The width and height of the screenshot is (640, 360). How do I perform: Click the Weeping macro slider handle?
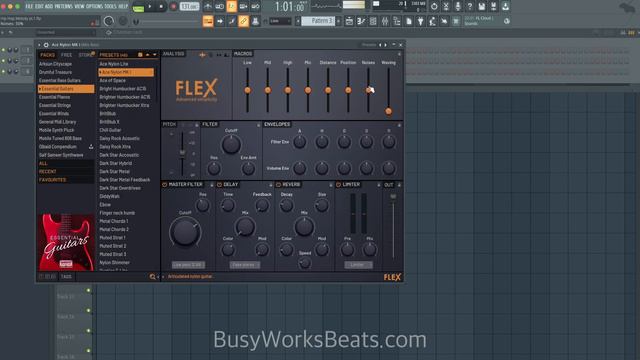(x=389, y=111)
